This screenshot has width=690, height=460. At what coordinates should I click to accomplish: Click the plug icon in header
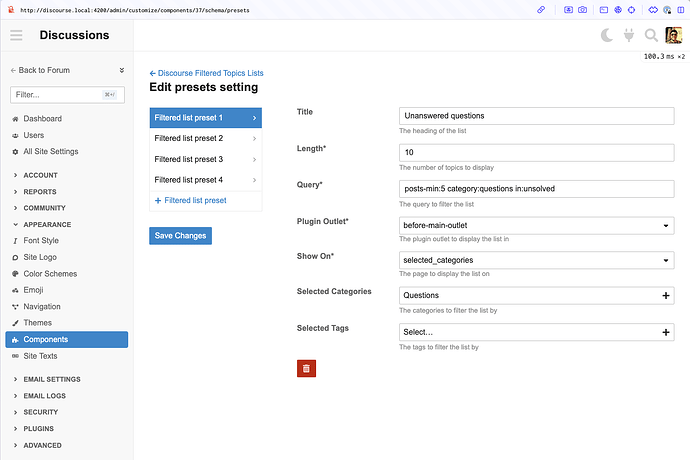tap(629, 35)
